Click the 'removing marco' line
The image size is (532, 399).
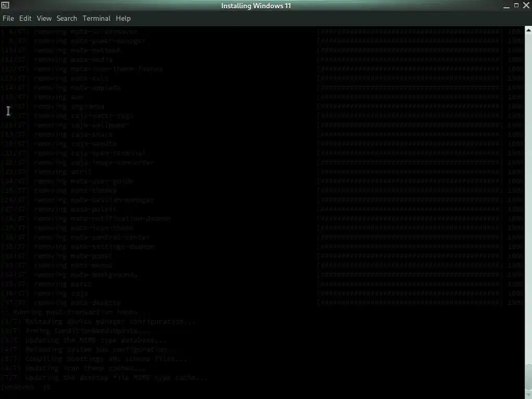(x=46, y=284)
